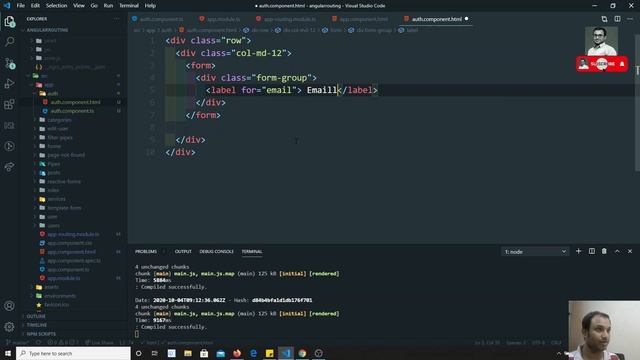Open the Extensions view
This screenshot has height=360, width=640.
point(9,104)
